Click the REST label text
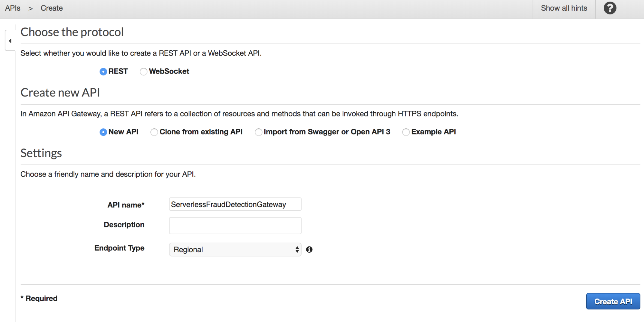 tap(118, 71)
